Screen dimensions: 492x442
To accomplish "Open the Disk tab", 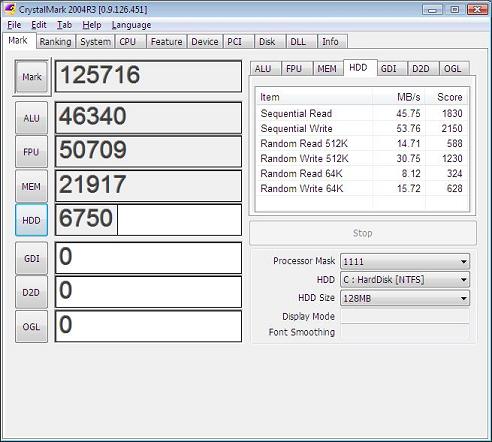I will tap(267, 42).
